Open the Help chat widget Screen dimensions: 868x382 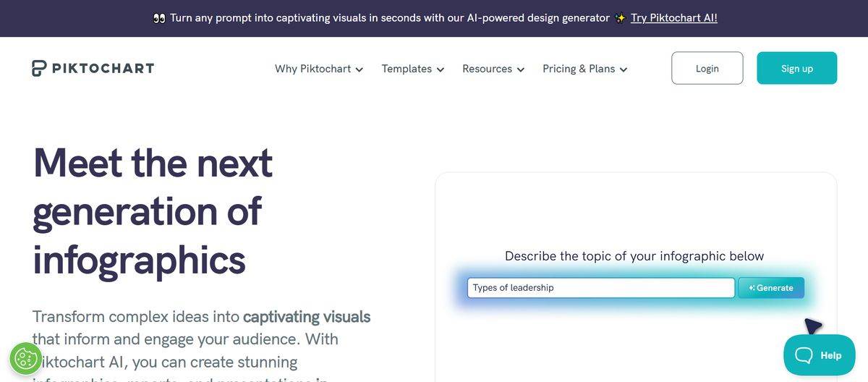point(820,355)
